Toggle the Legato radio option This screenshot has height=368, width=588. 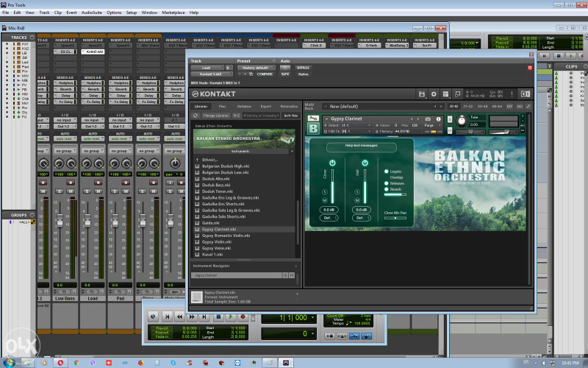pos(387,171)
